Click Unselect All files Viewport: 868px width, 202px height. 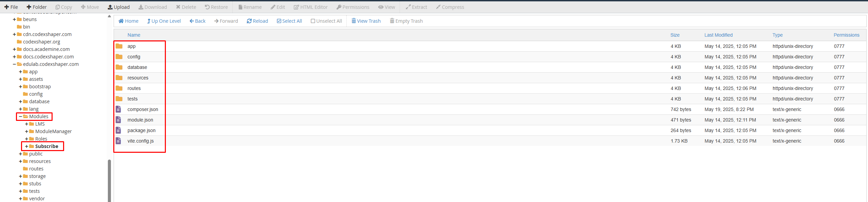326,21
